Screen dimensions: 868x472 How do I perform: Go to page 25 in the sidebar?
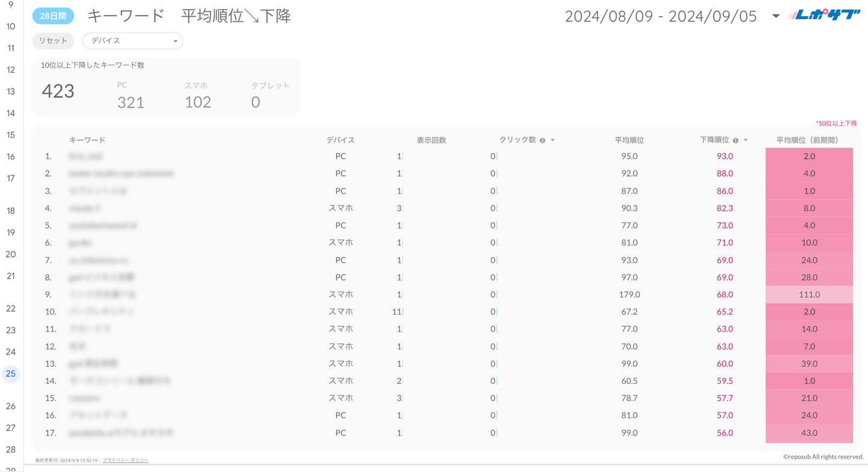coord(11,374)
